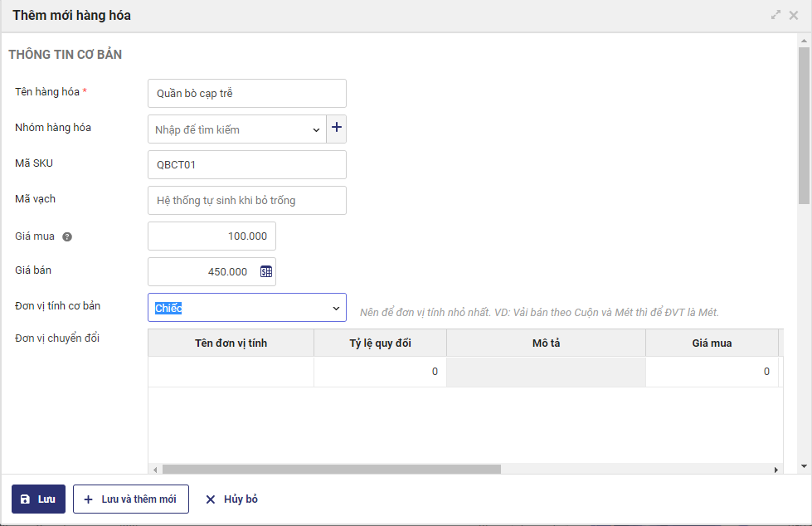
Task: Click the Tên hàng hóa input field
Action: [246, 94]
